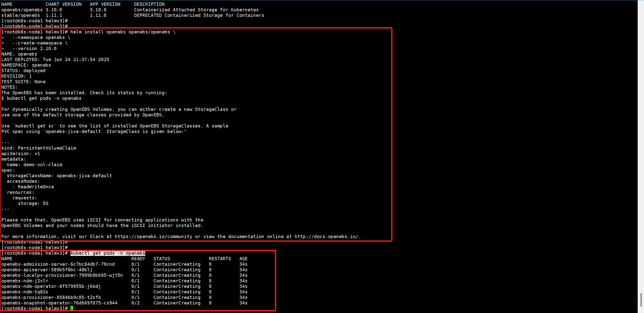
Task: Click app version 1.11.0 of stable/openebs
Action: (x=98, y=15)
